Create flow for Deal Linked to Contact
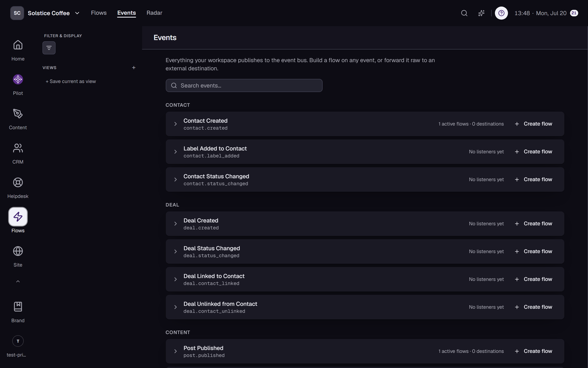This screenshot has width=588, height=368. (x=534, y=279)
